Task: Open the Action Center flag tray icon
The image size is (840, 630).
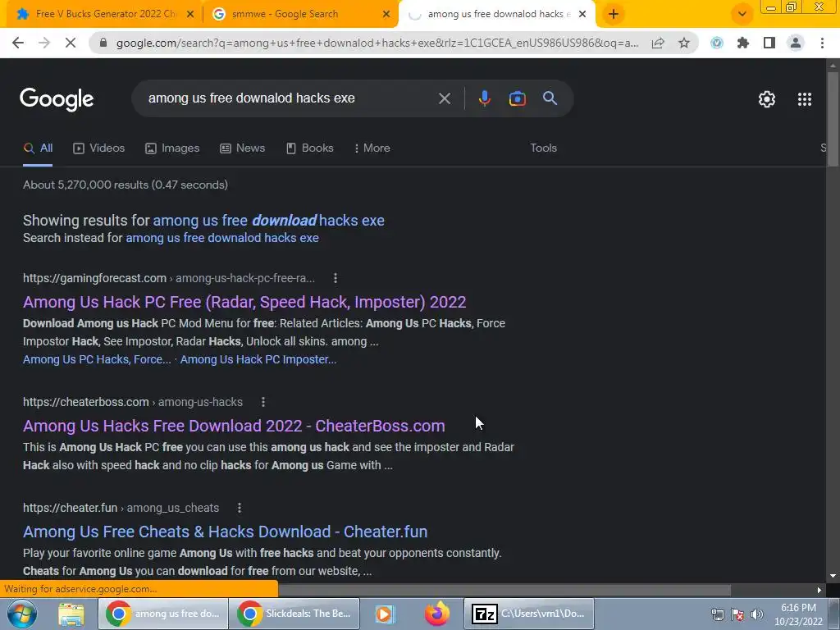Action: point(737,614)
